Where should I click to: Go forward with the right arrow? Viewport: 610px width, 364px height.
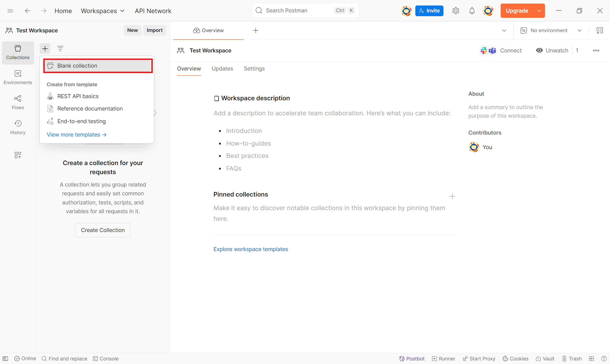(x=44, y=11)
